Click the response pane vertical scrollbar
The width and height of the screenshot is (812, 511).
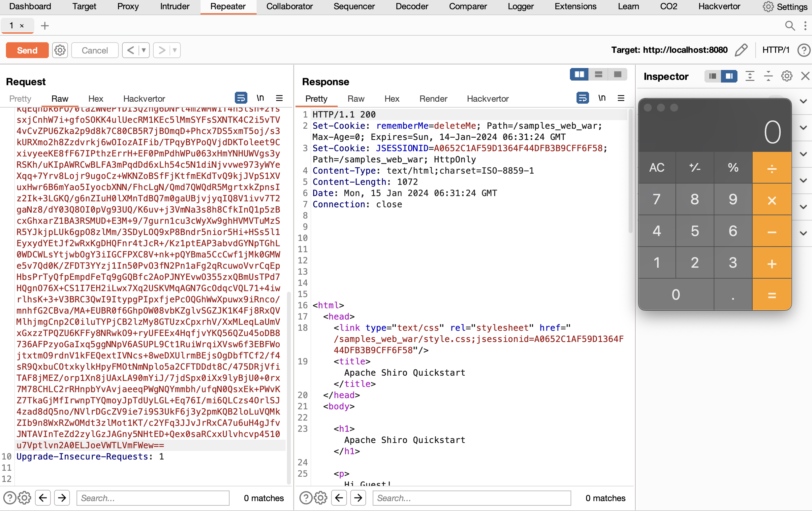point(630,171)
